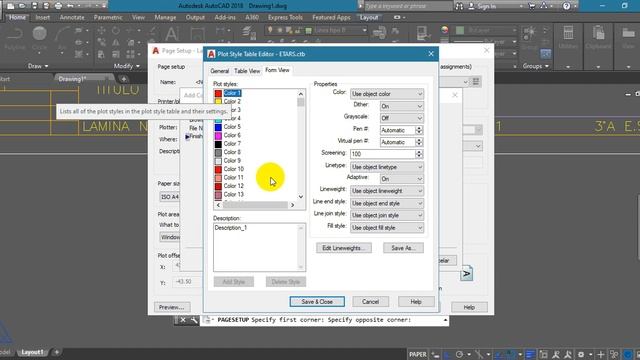Click the new layout plus button
This screenshot has height=360, width=640.
(57, 352)
